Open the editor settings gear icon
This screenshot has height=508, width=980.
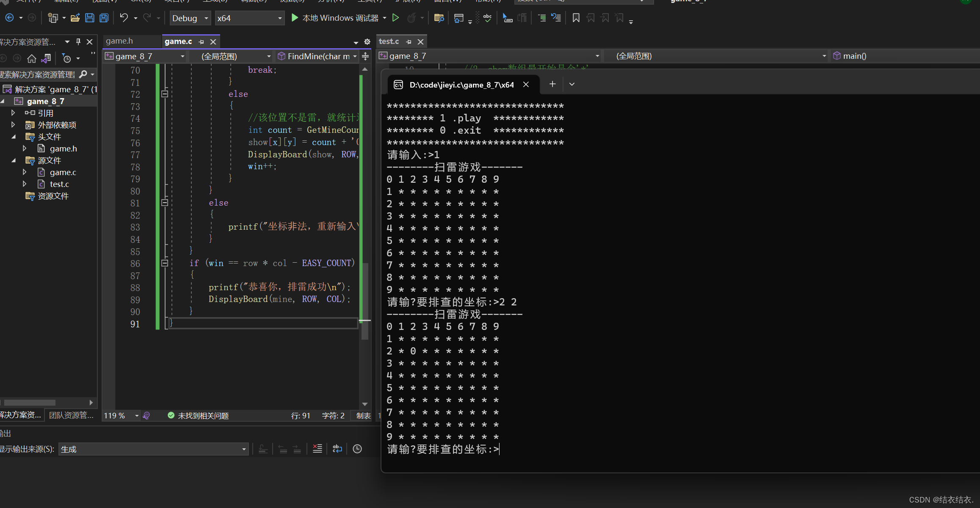click(367, 41)
